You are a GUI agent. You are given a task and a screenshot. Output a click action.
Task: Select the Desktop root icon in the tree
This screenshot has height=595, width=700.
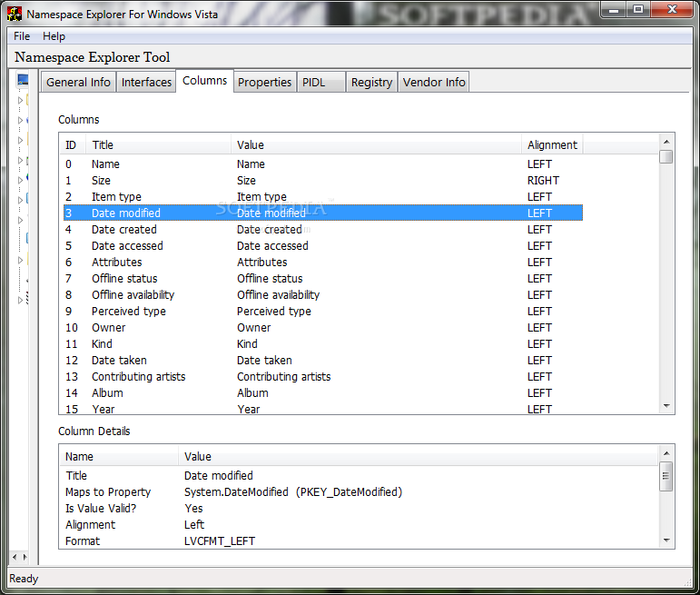coord(23,80)
